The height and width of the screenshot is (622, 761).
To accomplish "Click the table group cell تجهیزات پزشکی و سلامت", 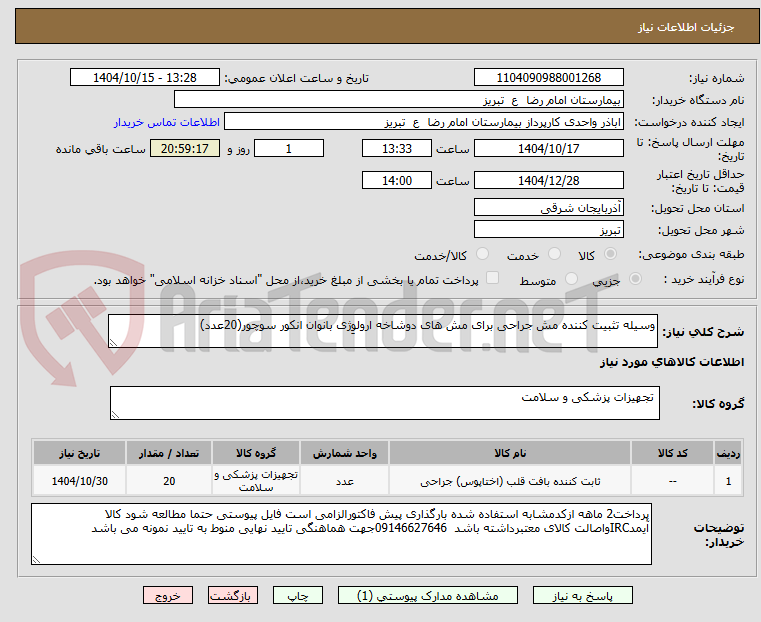I will coord(256,481).
